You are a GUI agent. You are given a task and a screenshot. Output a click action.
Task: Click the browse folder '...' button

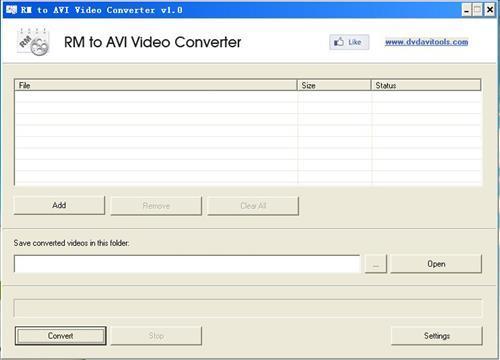[376, 264]
